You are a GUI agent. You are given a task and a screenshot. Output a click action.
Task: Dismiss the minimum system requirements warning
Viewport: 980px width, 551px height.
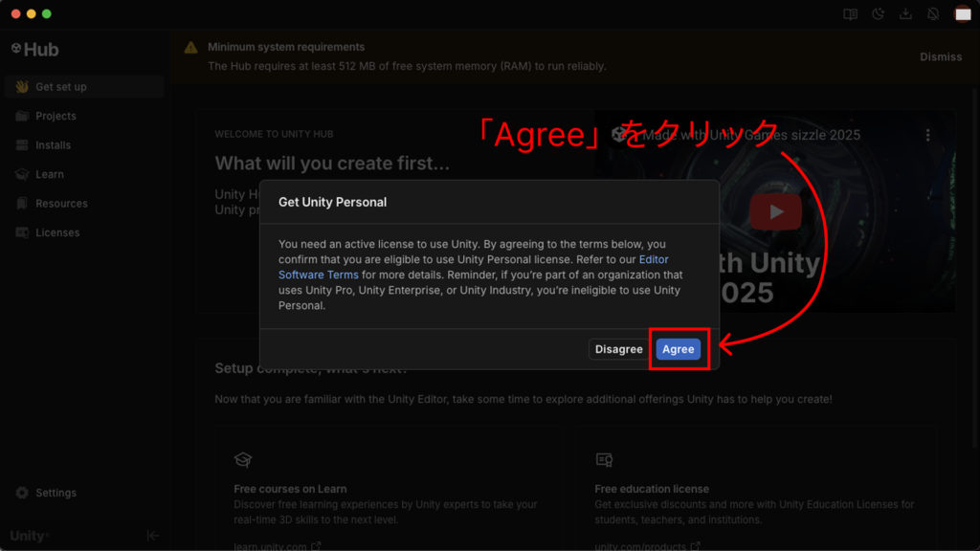940,57
